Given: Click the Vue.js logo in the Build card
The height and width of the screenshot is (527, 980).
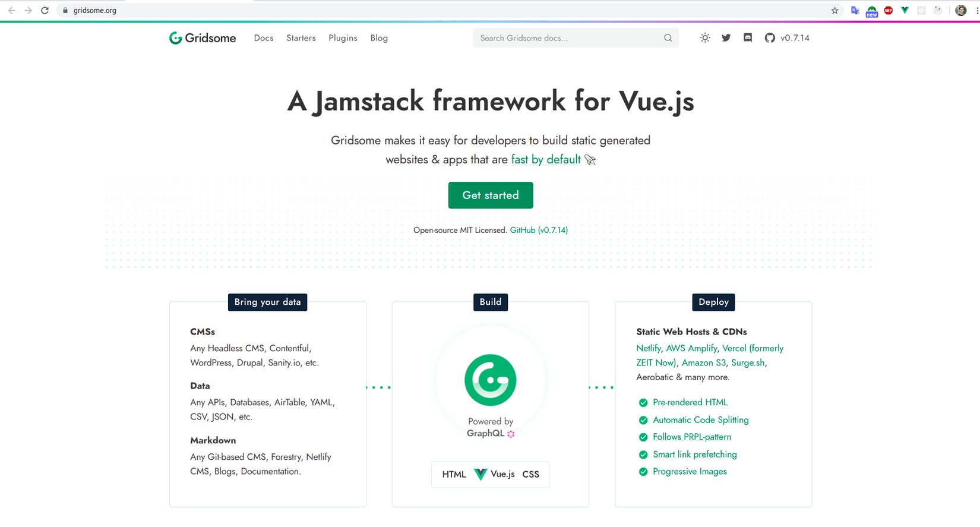Looking at the screenshot, I should click(480, 474).
